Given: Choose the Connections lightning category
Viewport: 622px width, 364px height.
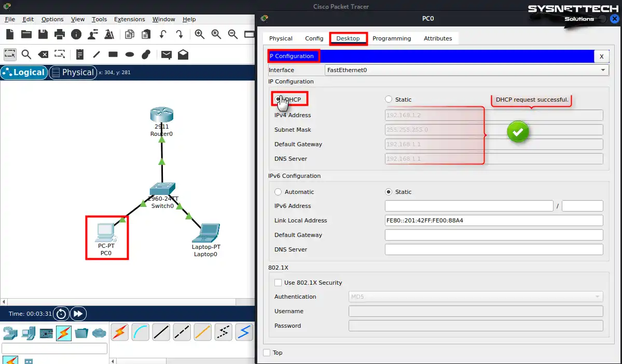Looking at the screenshot, I should coord(63,333).
